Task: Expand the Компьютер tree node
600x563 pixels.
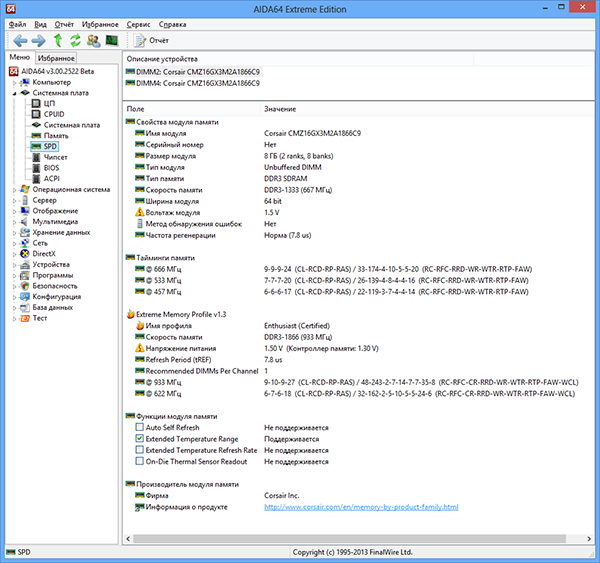Action: tap(15, 82)
